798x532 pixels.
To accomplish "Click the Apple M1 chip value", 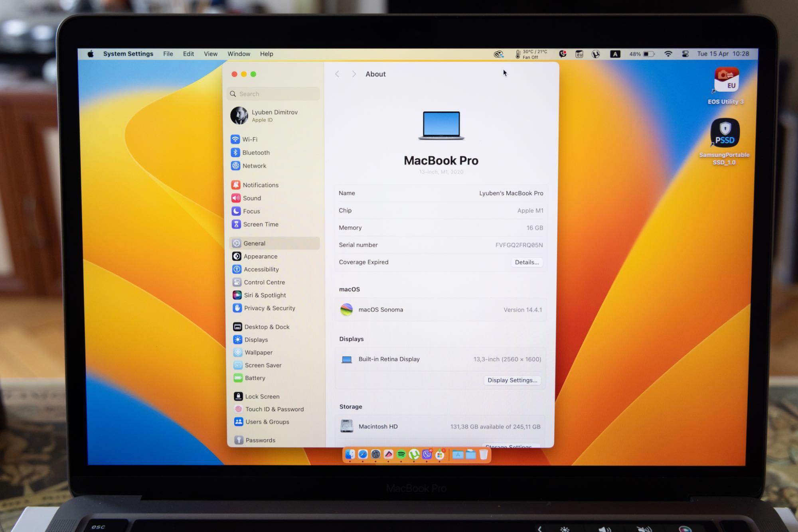I will pos(530,211).
